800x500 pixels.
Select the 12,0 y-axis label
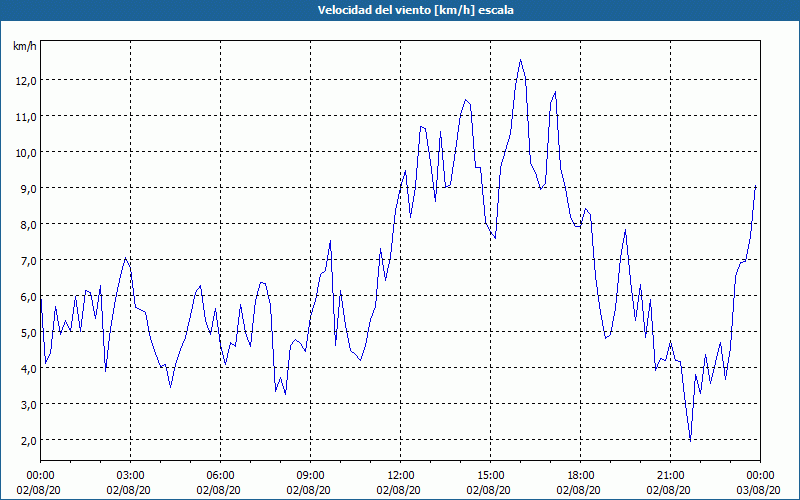[25, 81]
